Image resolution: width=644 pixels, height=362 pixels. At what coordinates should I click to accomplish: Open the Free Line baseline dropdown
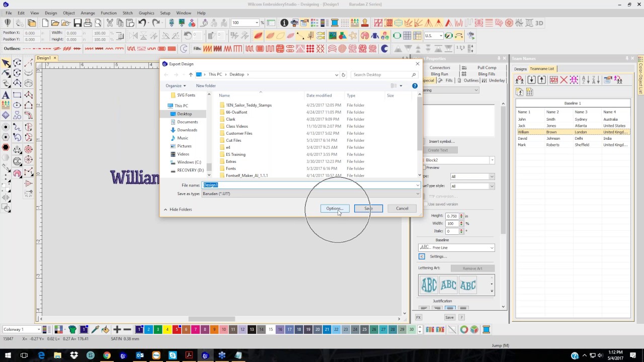tap(492, 247)
